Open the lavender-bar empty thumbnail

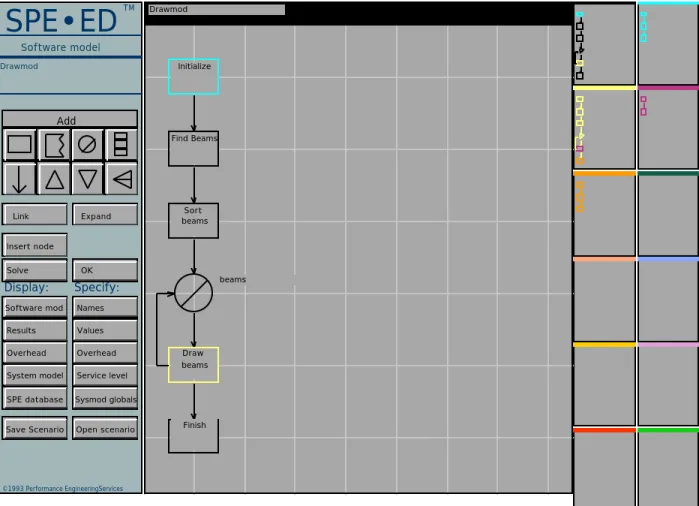668,384
